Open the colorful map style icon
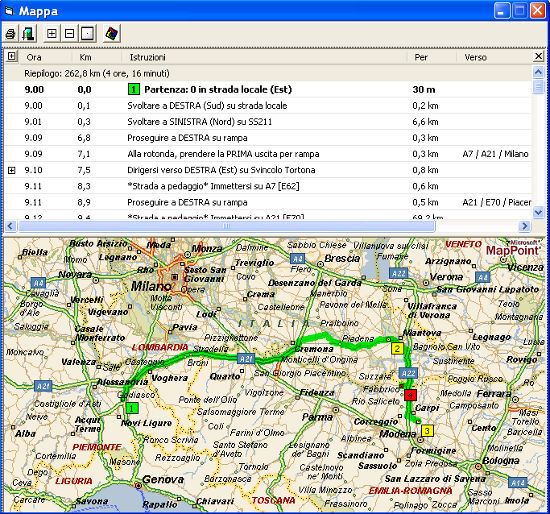Screen dimensions: 550x514 (x=112, y=34)
